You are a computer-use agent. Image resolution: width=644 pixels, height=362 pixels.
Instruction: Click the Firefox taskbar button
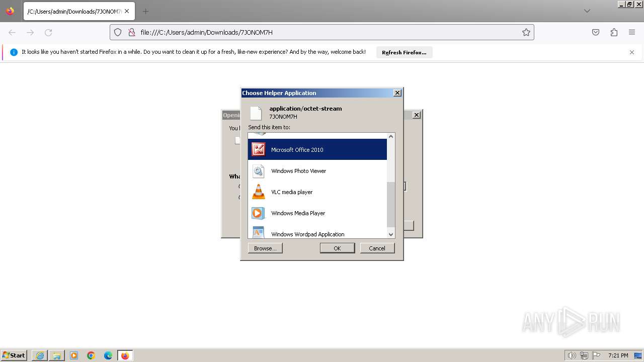125,355
